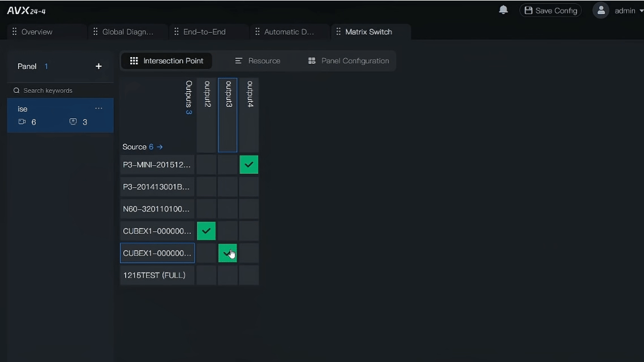Image resolution: width=644 pixels, height=362 pixels.
Task: Switch to the Resource tab
Action: click(x=257, y=61)
